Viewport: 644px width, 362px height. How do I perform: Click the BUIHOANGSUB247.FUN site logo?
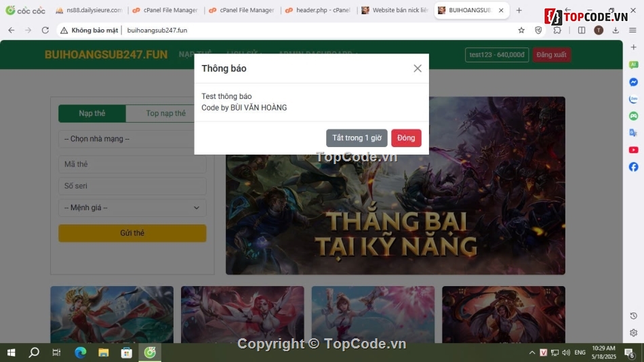pyautogui.click(x=106, y=55)
